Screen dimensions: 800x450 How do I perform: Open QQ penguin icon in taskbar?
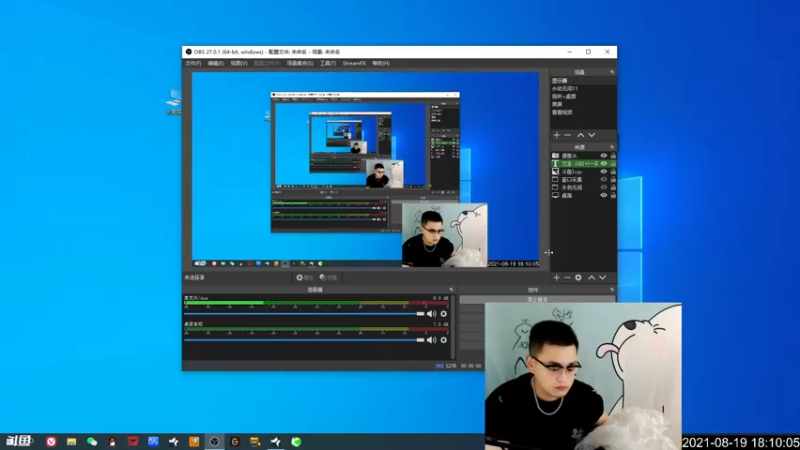pyautogui.click(x=112, y=442)
